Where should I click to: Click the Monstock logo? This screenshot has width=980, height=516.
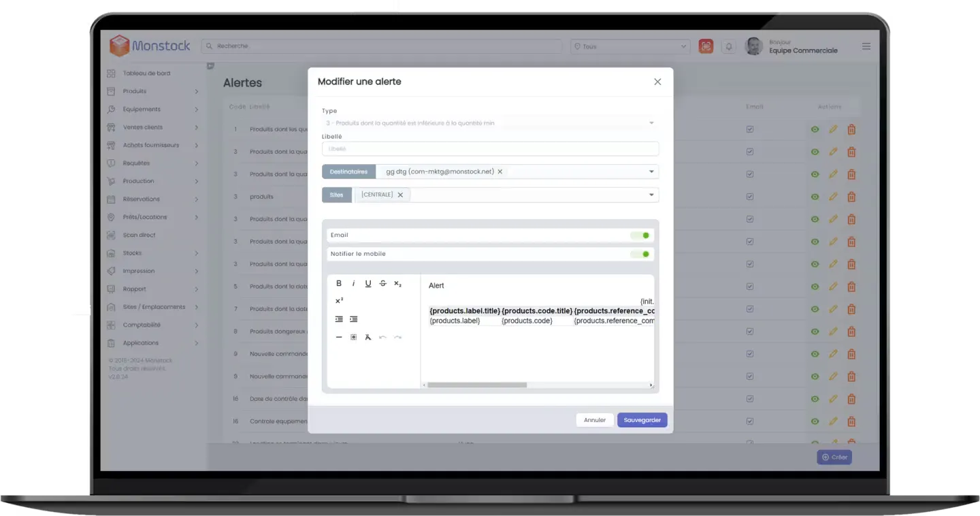tap(150, 46)
